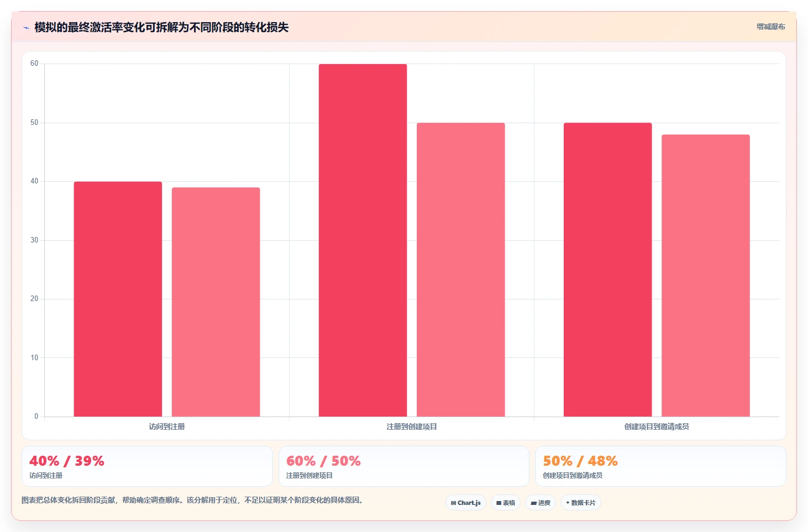The height and width of the screenshot is (532, 808).
Task: Click the y-axis value 60
Action: [x=34, y=64]
